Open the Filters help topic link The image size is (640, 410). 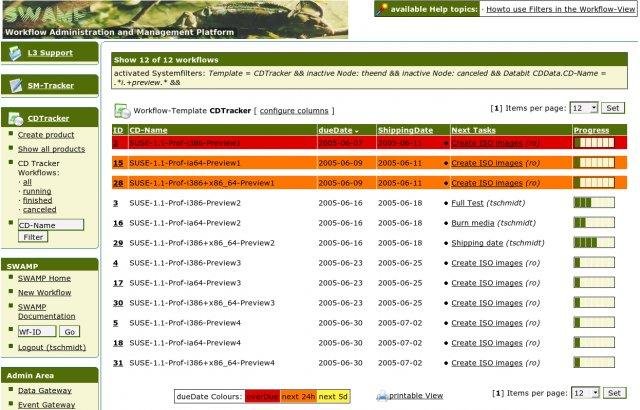560,9
